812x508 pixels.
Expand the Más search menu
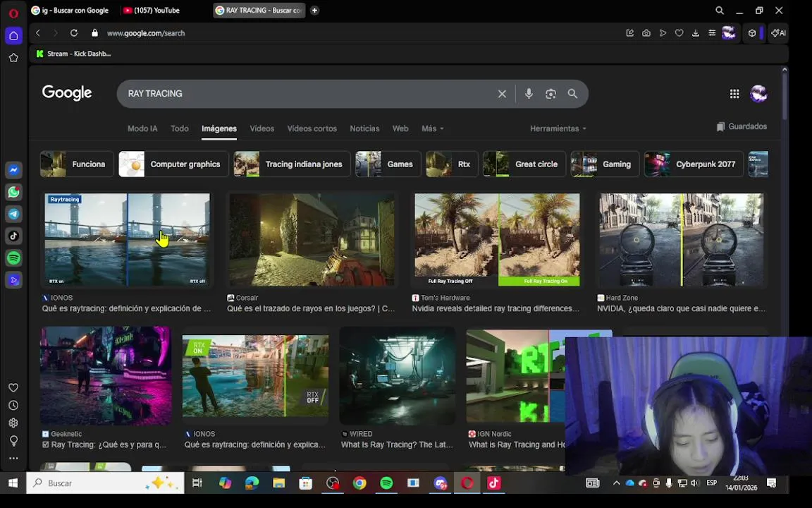click(432, 128)
